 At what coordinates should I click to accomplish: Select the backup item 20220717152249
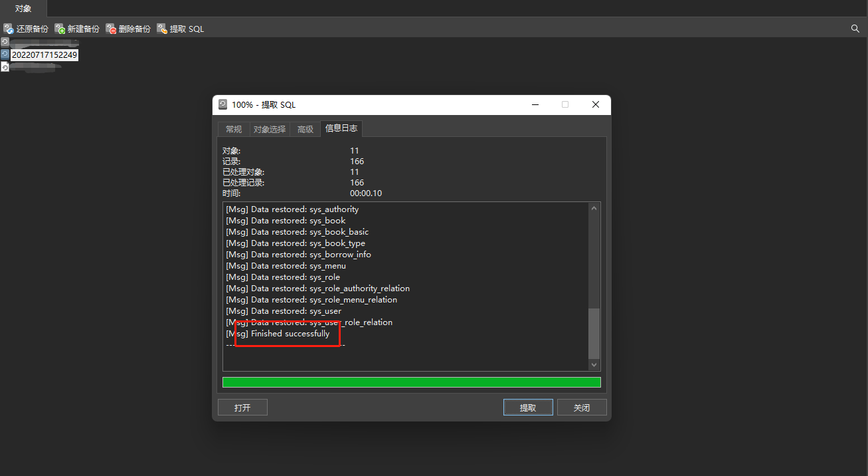(x=44, y=55)
